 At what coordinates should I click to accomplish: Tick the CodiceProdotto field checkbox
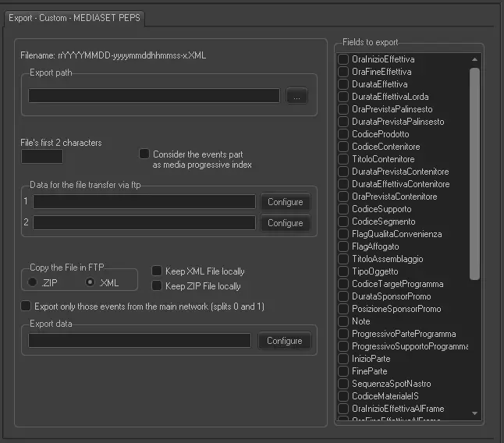pyautogui.click(x=343, y=134)
